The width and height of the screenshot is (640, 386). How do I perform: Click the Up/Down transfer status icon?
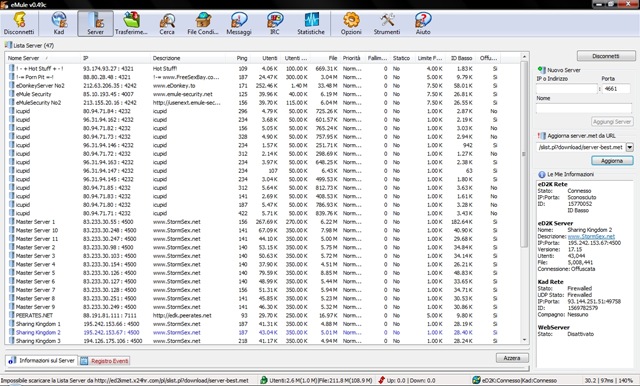click(x=382, y=380)
